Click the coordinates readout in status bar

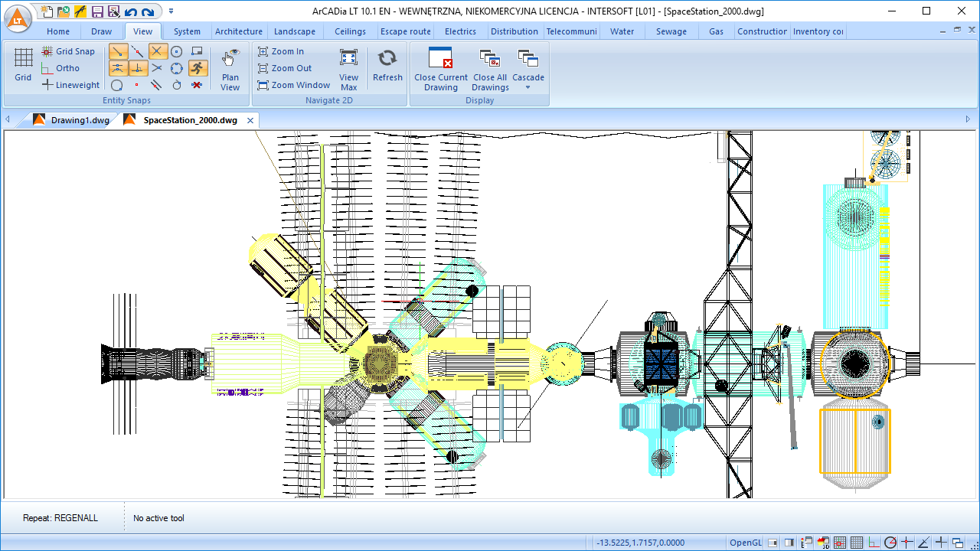[642, 543]
